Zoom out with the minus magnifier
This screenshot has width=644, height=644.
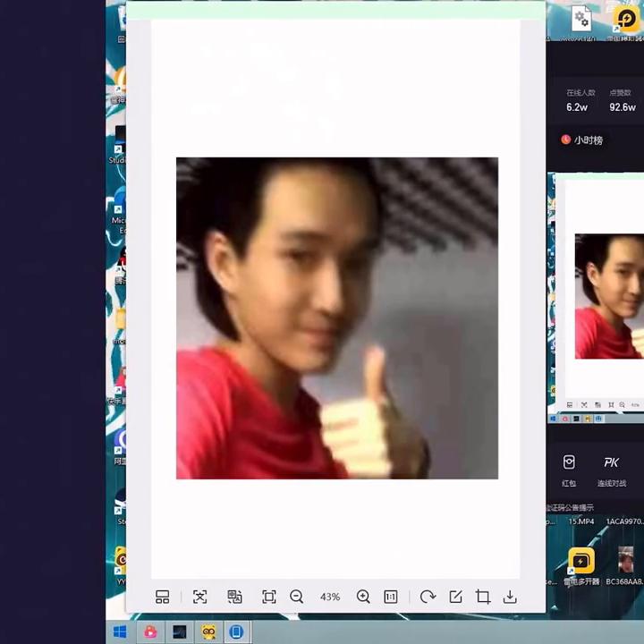[x=297, y=597]
